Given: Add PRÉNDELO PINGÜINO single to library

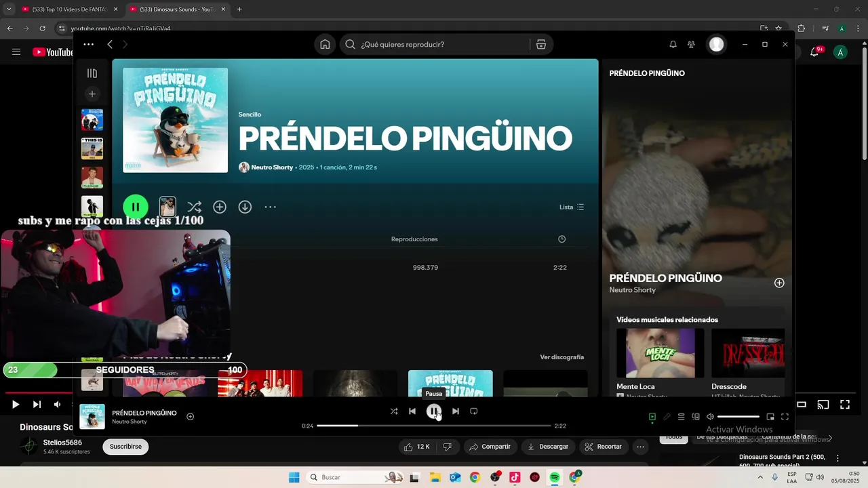Looking at the screenshot, I should coord(220,207).
